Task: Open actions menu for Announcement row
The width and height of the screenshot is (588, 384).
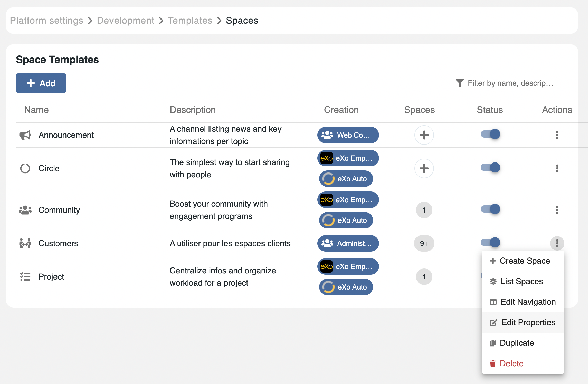Action: click(557, 135)
